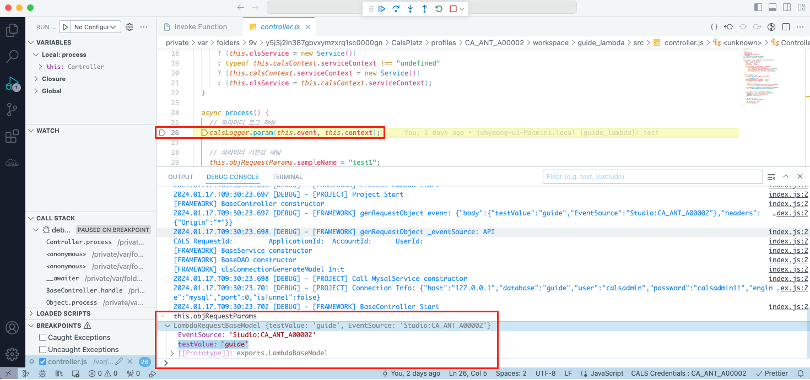Expand the this: Controller variable
Image resolution: width=810 pixels, height=380 pixels.
tap(90, 67)
